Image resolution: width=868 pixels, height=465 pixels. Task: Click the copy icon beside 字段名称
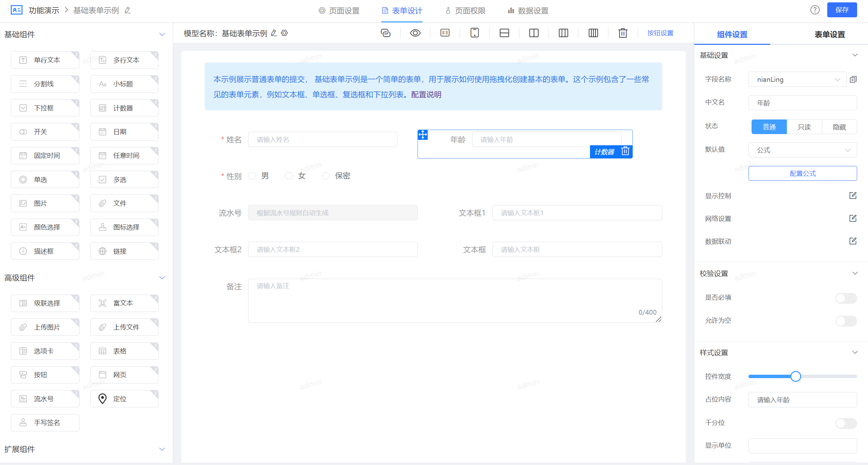(853, 79)
